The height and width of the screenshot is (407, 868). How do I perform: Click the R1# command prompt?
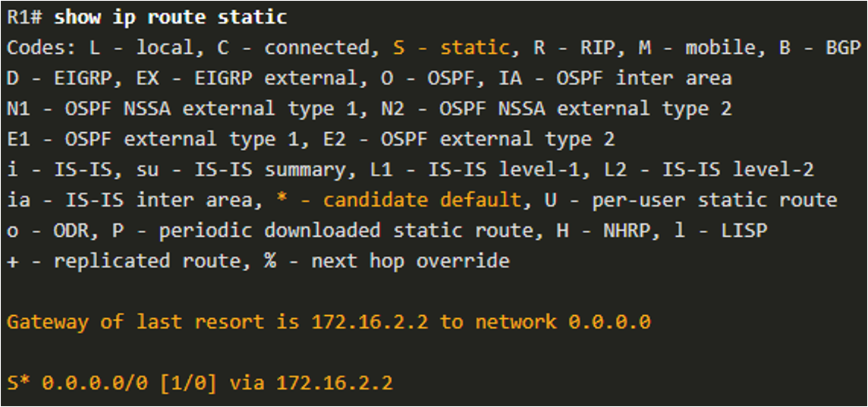(26, 17)
